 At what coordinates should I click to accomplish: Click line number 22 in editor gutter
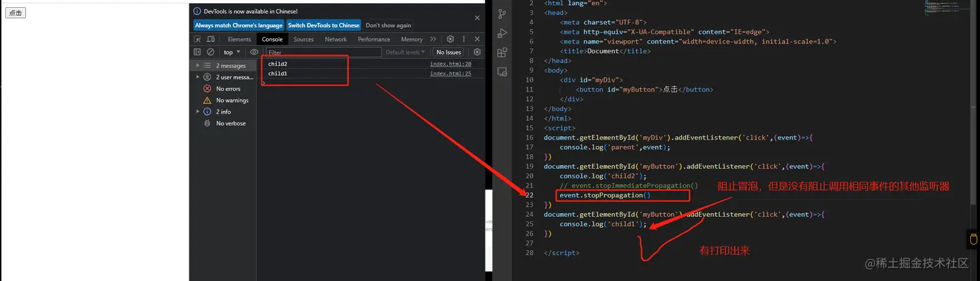pos(529,195)
